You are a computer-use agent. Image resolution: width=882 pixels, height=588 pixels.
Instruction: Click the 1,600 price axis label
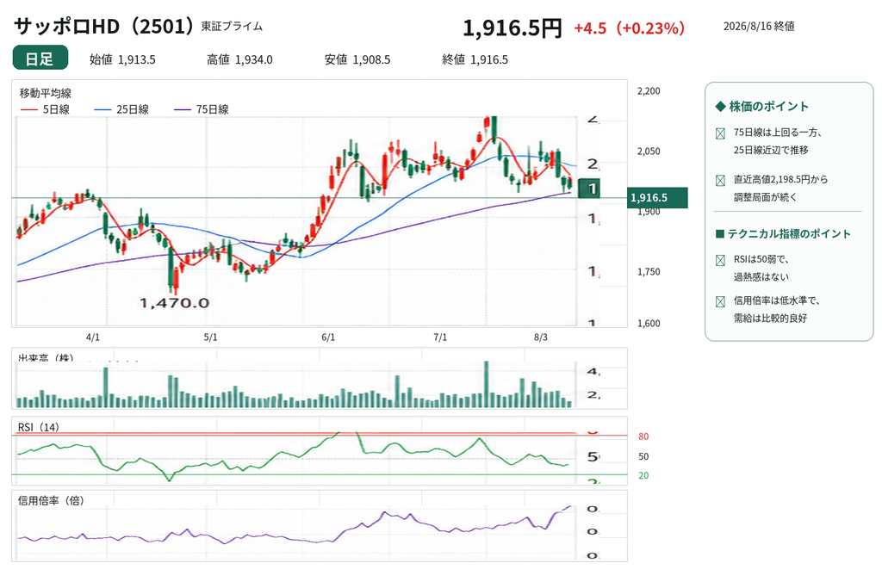click(649, 323)
